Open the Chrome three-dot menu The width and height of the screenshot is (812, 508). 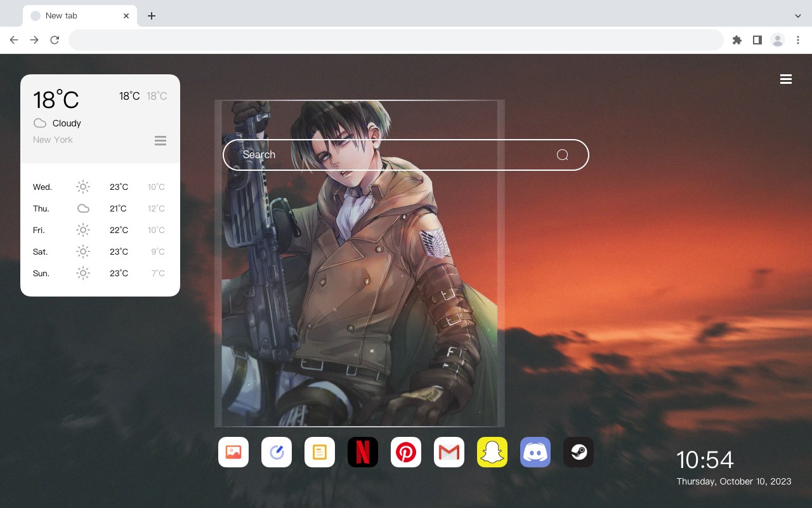(798, 40)
